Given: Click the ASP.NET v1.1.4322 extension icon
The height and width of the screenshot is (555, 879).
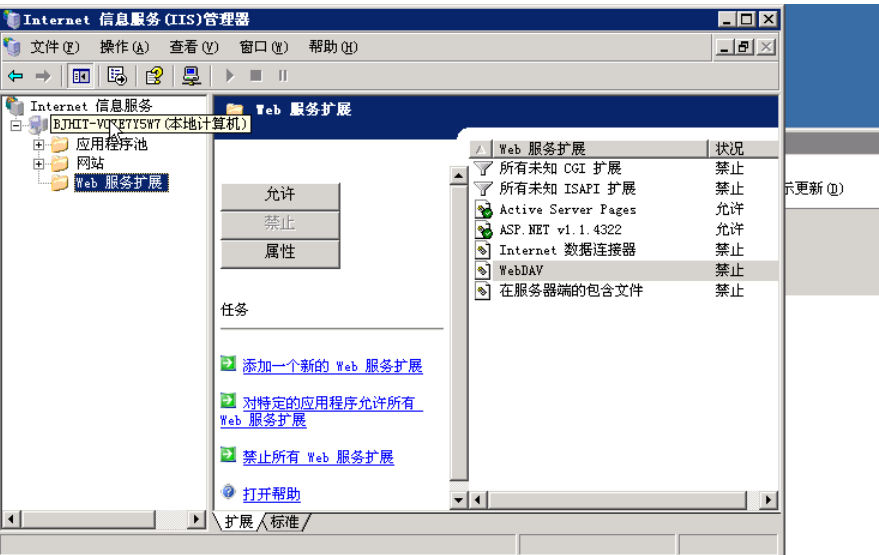Looking at the screenshot, I should pos(483,230).
